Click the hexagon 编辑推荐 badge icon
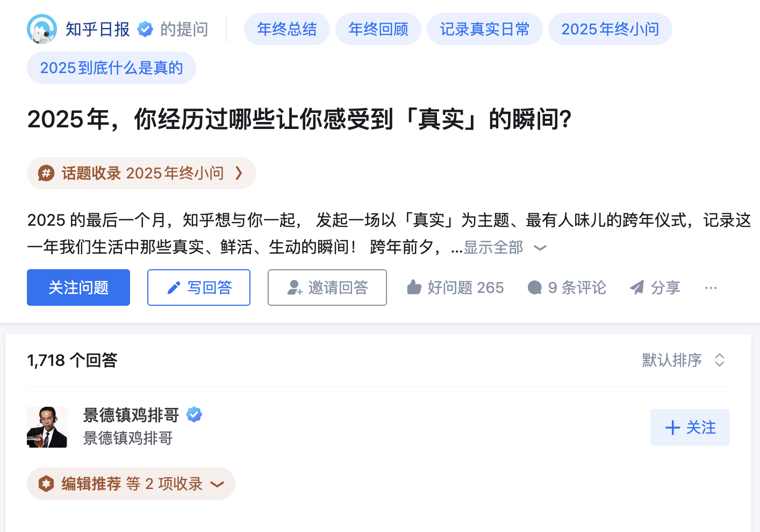The image size is (760, 532). [46, 484]
